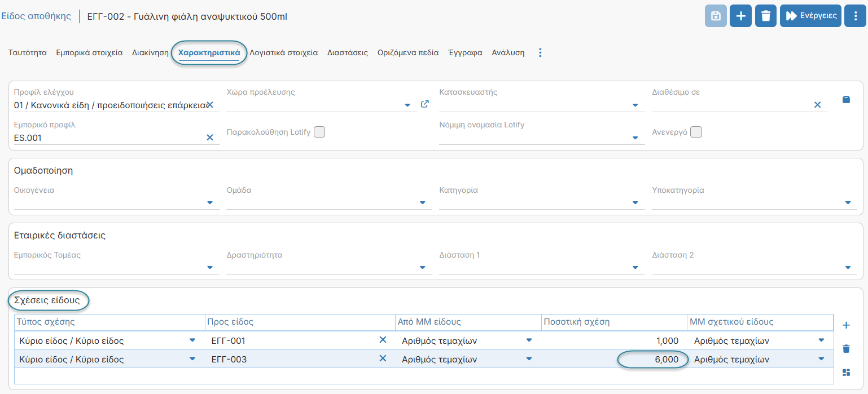Click the Τύπος σχέσης column header

(x=109, y=322)
